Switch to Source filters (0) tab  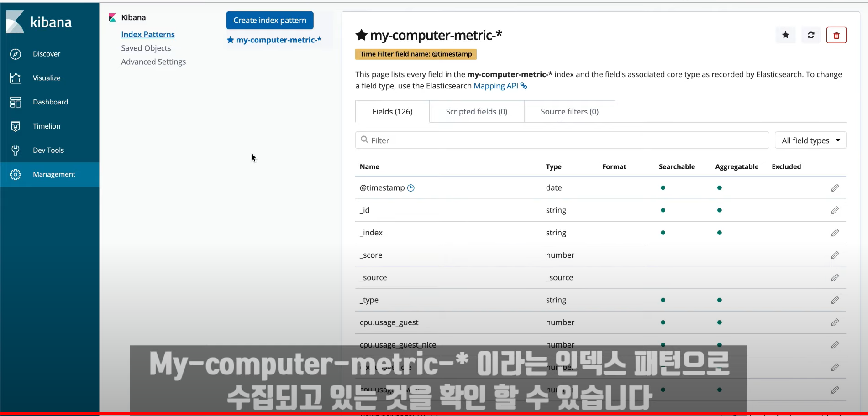click(x=569, y=112)
